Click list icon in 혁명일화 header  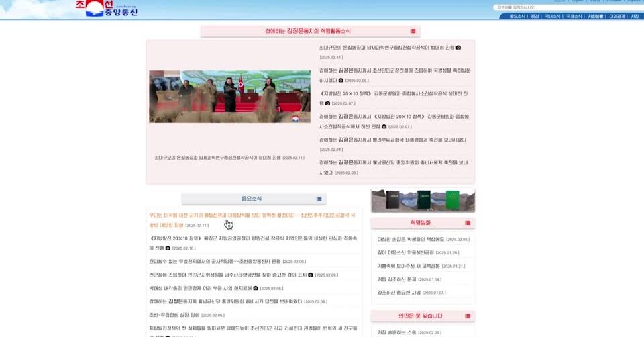468,223
